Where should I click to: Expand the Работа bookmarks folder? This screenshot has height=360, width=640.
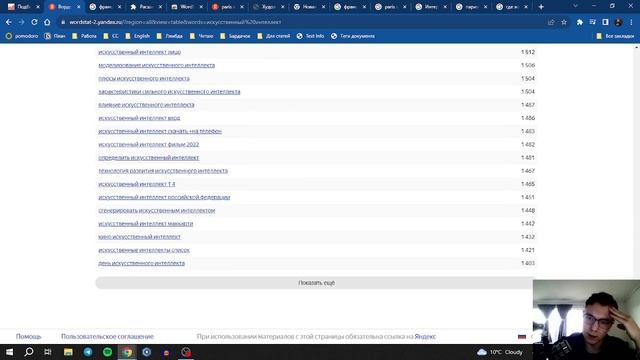[84, 36]
